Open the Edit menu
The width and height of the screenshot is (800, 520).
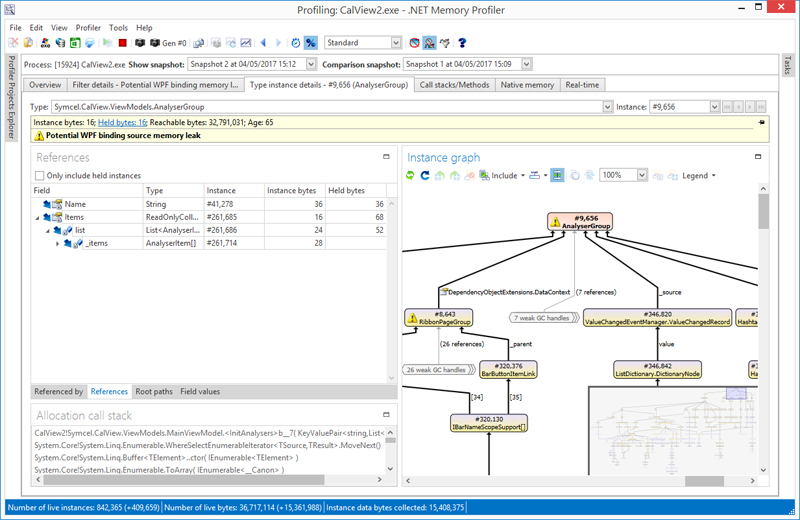tap(36, 28)
